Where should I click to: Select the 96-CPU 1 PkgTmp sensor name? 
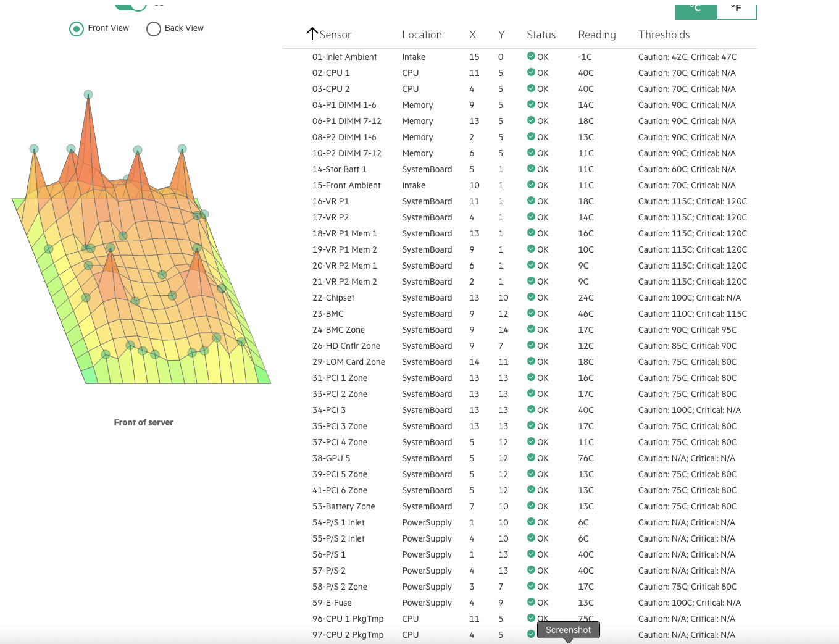(x=348, y=619)
